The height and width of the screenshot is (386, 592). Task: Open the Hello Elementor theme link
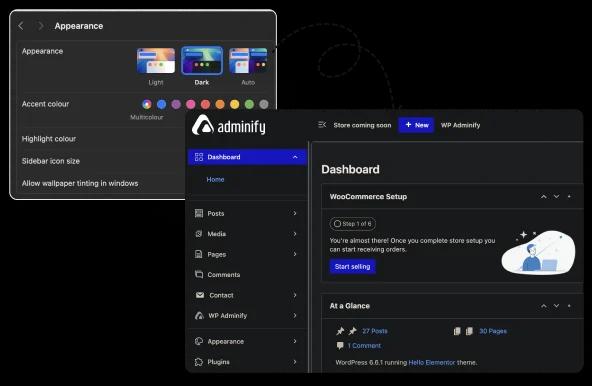point(432,363)
